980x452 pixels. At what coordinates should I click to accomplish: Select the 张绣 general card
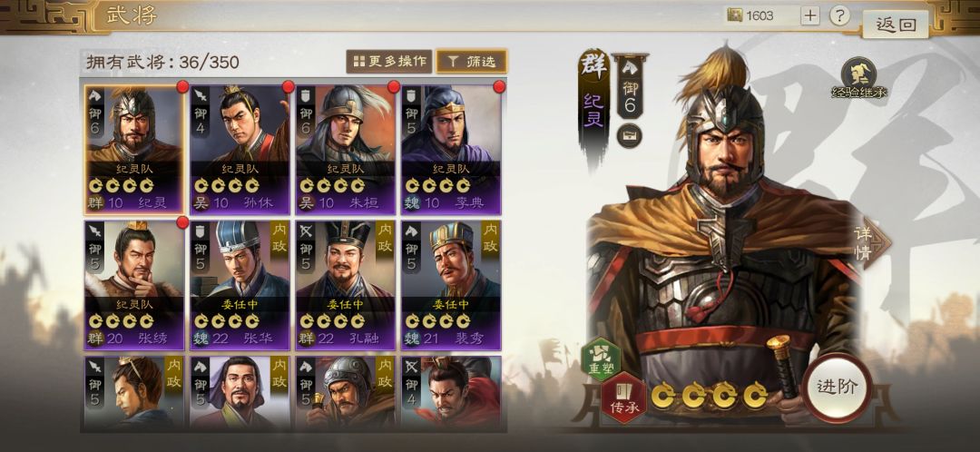click(134, 285)
